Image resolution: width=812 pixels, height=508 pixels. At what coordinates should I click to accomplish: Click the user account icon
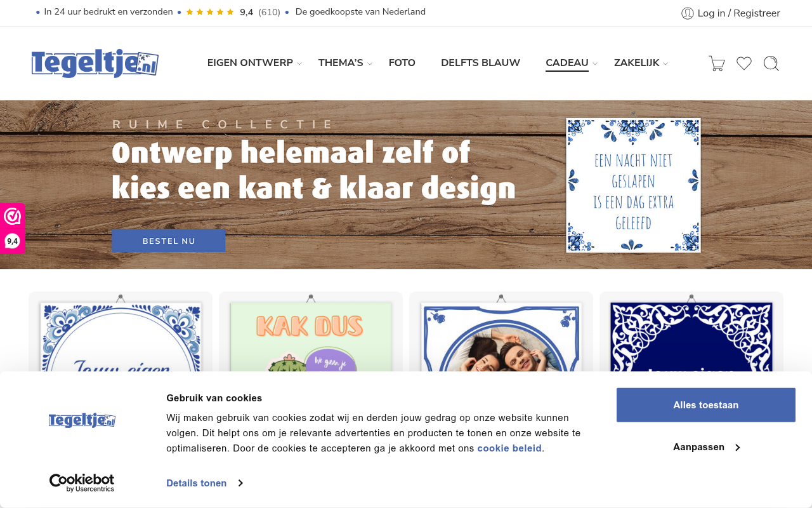[x=688, y=13]
